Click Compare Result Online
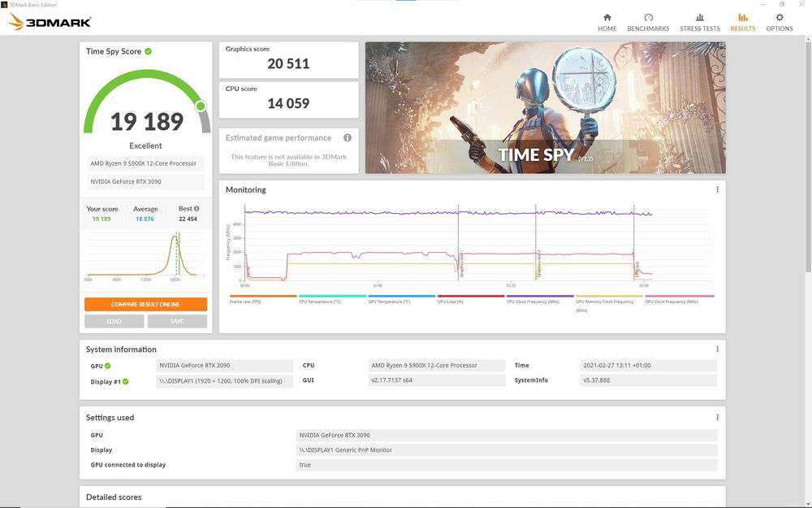Image resolution: width=812 pixels, height=508 pixels. point(145,304)
